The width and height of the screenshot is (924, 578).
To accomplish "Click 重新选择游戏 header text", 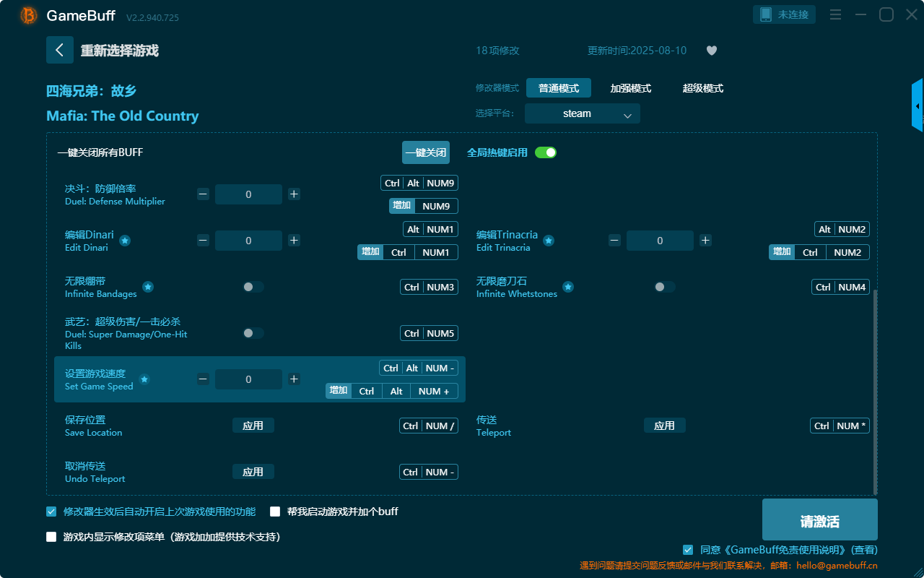I will click(119, 51).
